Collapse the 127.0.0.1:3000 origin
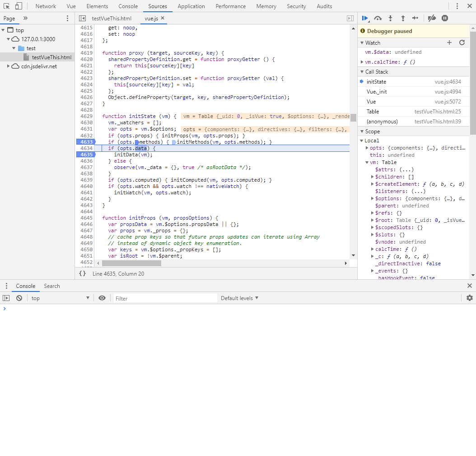Viewport: 476px width, 456px height. (x=9, y=39)
